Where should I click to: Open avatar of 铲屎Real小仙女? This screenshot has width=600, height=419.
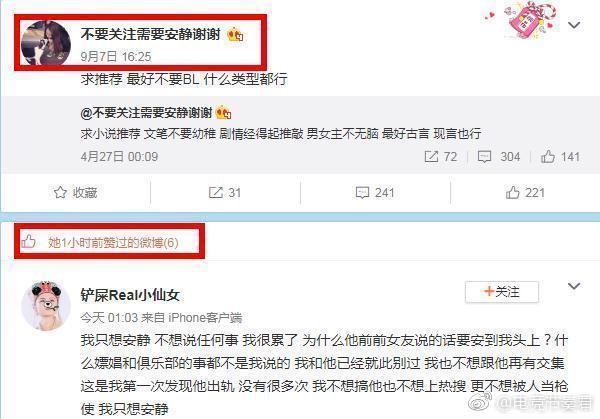coord(46,305)
